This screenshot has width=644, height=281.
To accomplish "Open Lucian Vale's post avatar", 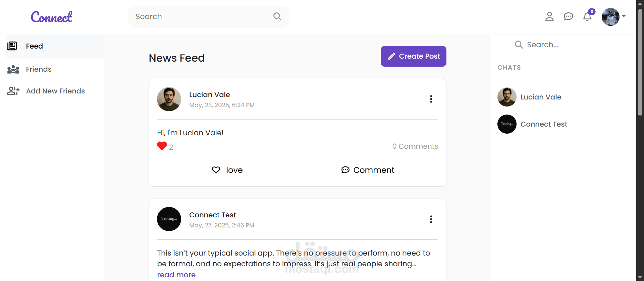I will (169, 99).
